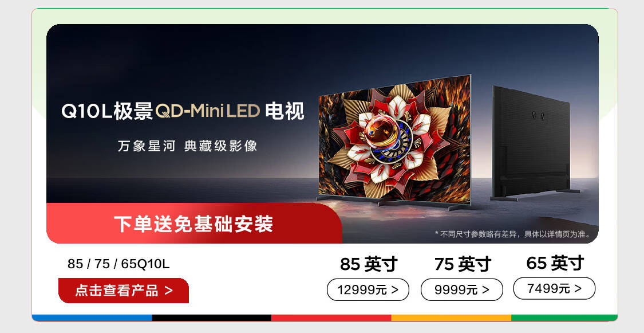Click the 85 英寸 size label
This screenshot has width=644, height=333.
coord(369,264)
